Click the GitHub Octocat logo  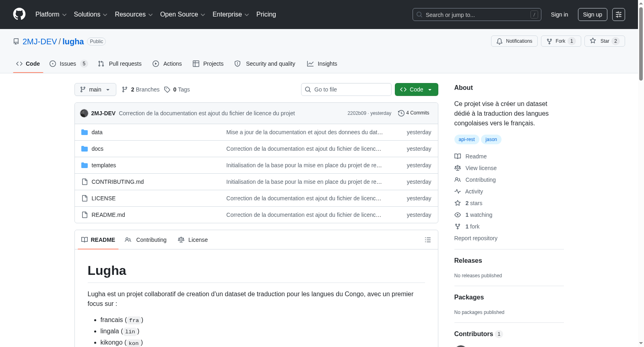coord(19,15)
